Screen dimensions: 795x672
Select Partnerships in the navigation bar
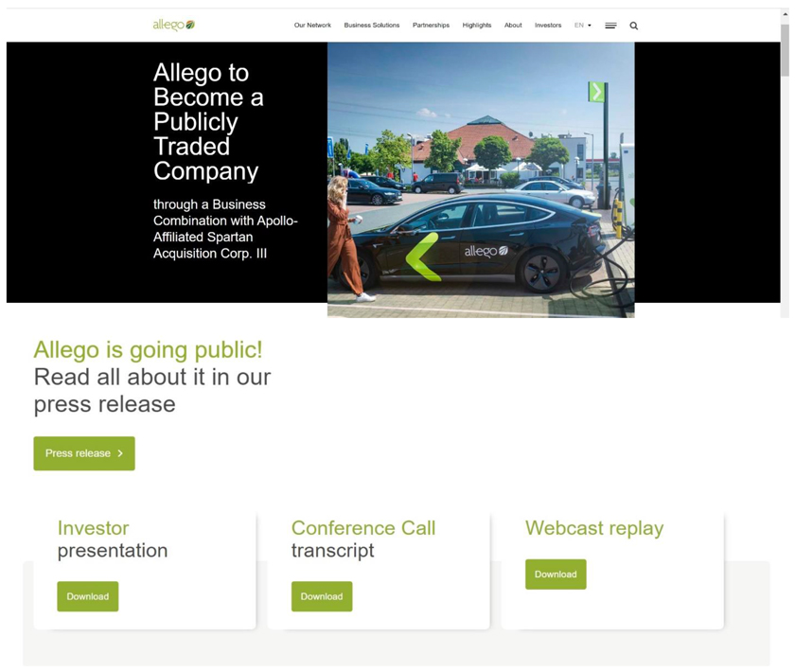pyautogui.click(x=431, y=26)
